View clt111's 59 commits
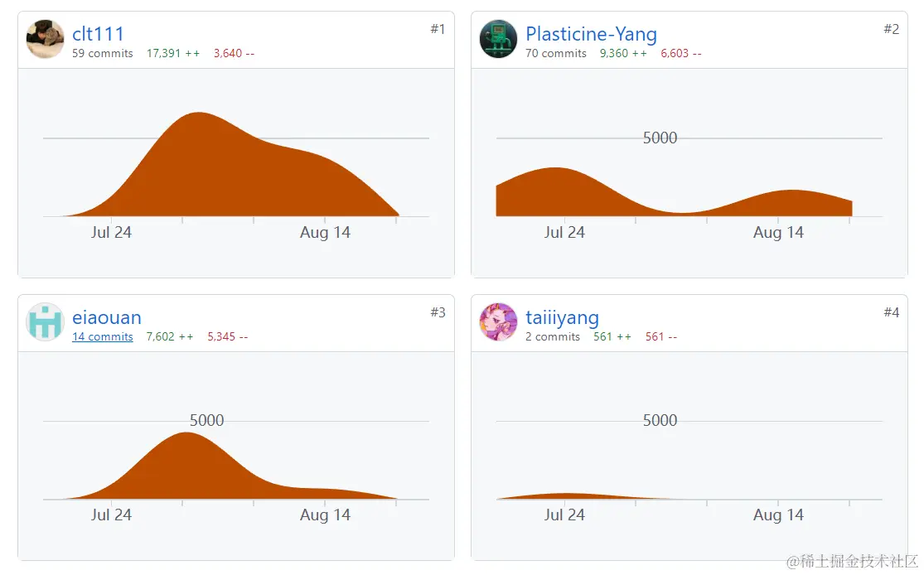This screenshot has width=924, height=575. (x=102, y=53)
